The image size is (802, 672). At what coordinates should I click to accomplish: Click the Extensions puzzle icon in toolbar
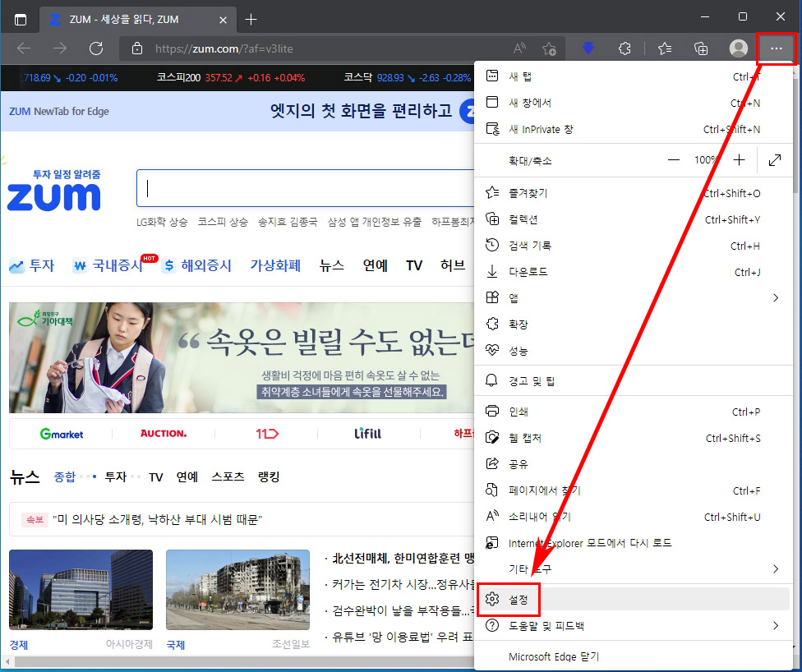pyautogui.click(x=625, y=48)
